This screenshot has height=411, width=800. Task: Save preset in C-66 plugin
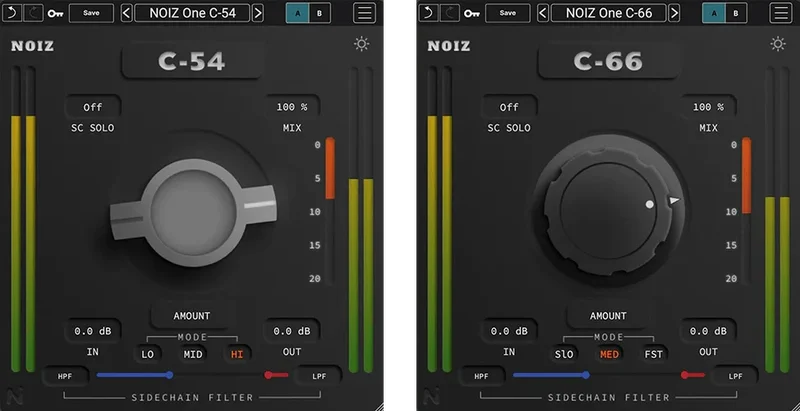[508, 13]
